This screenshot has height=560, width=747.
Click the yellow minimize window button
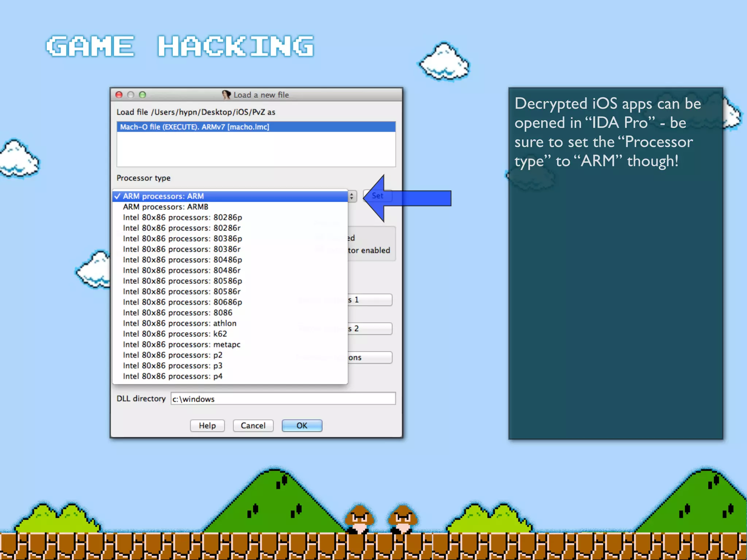[x=131, y=95]
